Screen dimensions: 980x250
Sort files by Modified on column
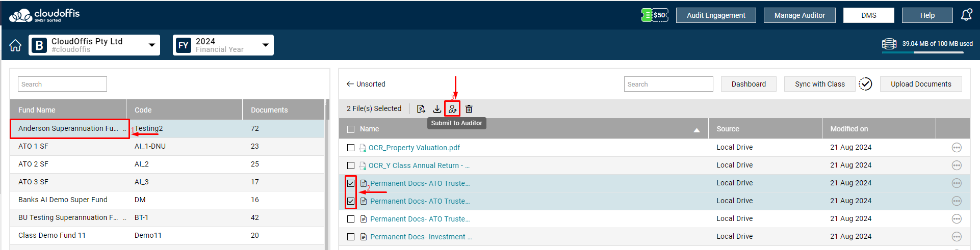879,129
